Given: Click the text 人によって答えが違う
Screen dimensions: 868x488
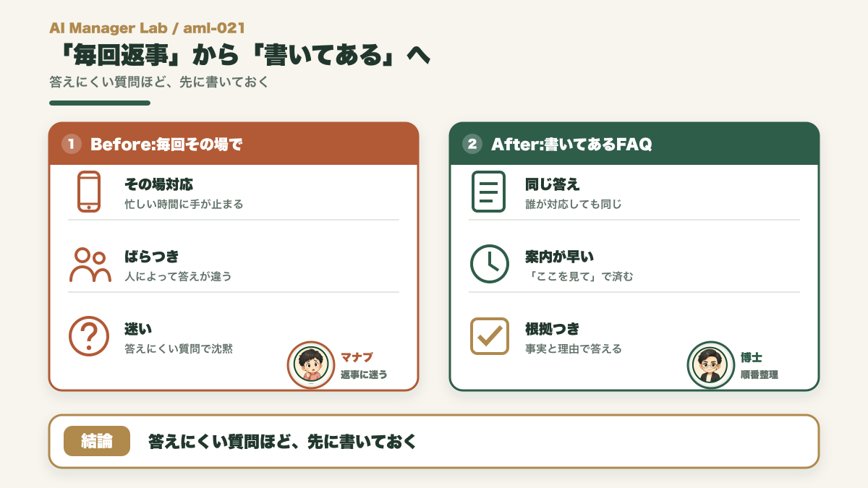Looking at the screenshot, I should click(x=178, y=277).
